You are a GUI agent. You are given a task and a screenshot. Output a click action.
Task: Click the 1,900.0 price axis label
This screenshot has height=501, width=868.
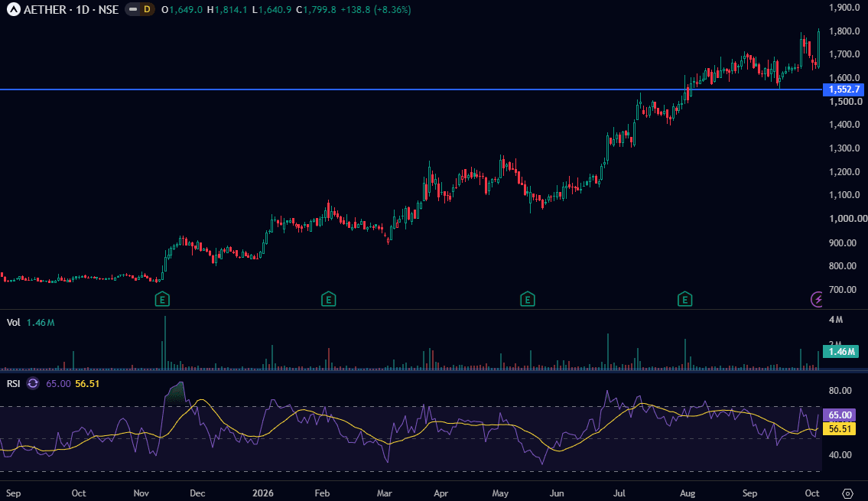(844, 7)
